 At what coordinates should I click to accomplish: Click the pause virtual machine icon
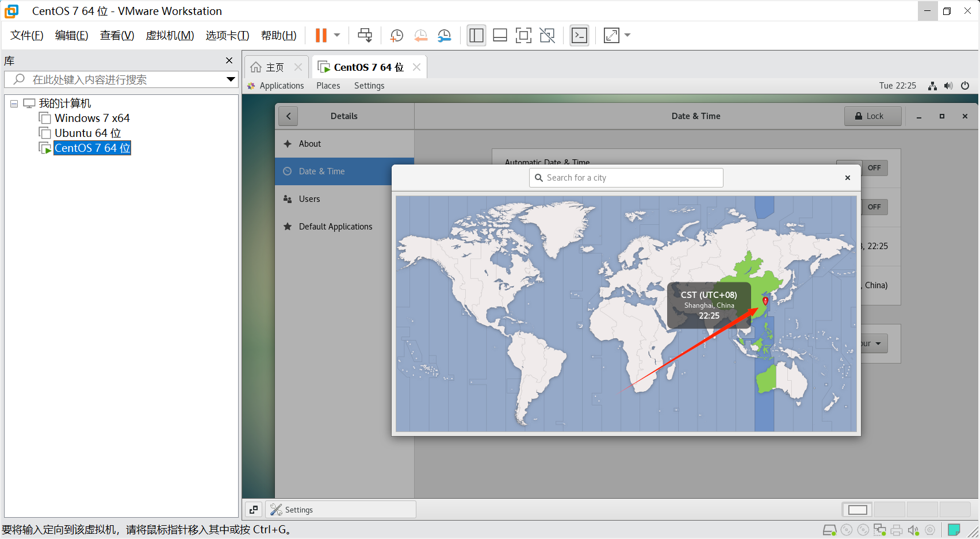click(321, 36)
